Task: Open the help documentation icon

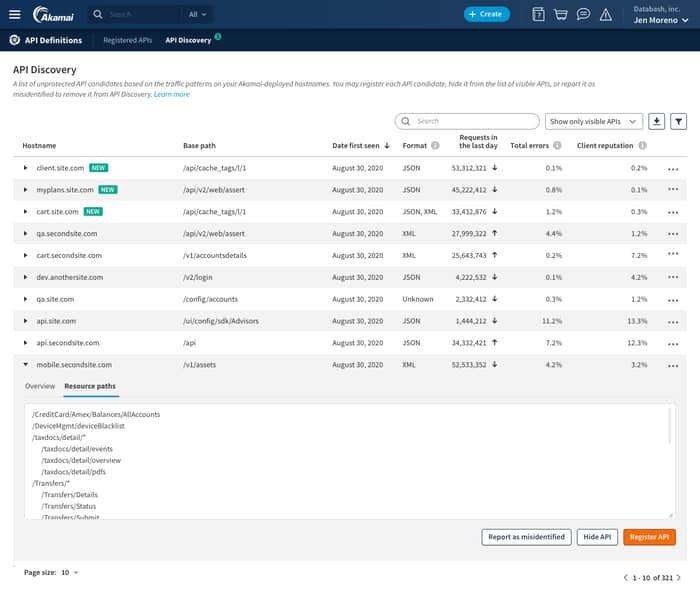Action: coord(539,14)
